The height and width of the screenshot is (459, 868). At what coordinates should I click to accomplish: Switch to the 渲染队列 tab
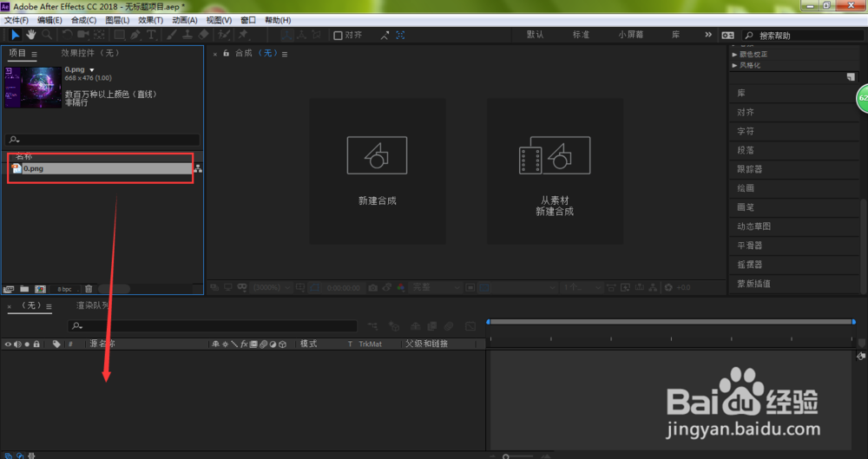[x=92, y=305]
